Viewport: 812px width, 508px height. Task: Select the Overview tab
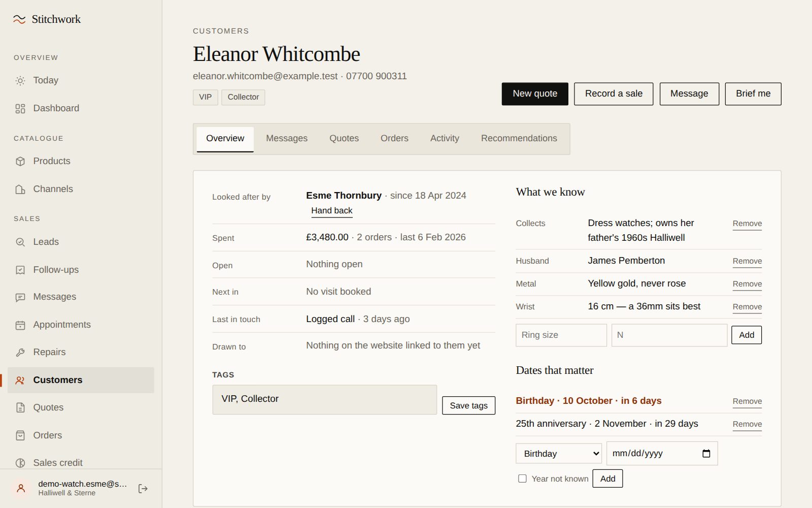point(225,139)
